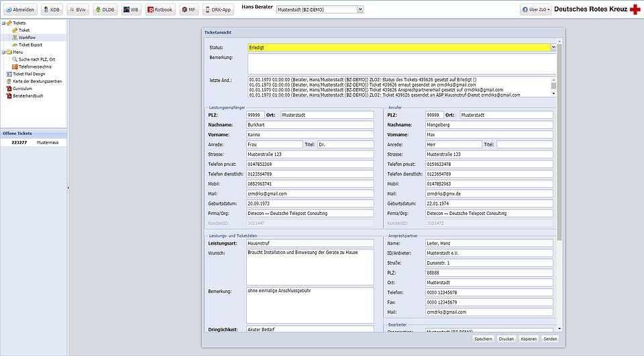Open the KDB toolbar shortcut
Image resolution: width=644 pixels, height=356 pixels.
click(51, 10)
